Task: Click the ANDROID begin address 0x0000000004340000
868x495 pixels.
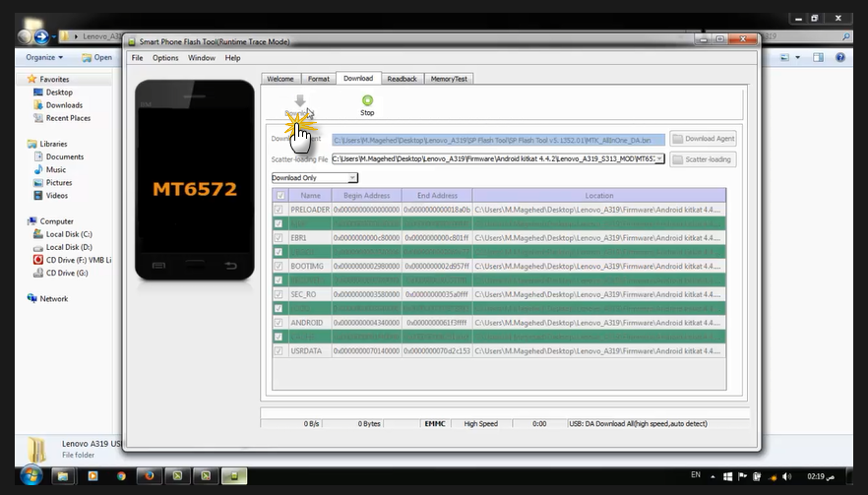Action: (366, 323)
